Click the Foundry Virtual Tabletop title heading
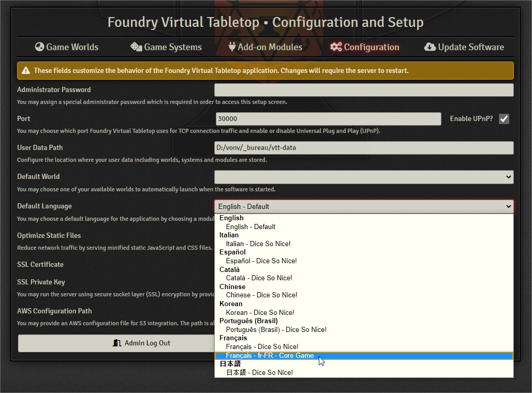Image resolution: width=532 pixels, height=393 pixels. (x=265, y=22)
